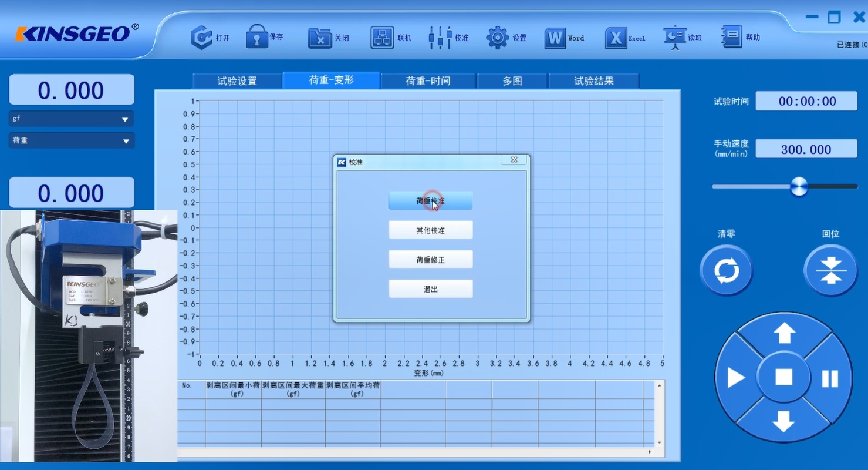Screen dimensions: 868x470
Task: Select 荷重校准 in the calibration dialog
Action: pyautogui.click(x=430, y=200)
